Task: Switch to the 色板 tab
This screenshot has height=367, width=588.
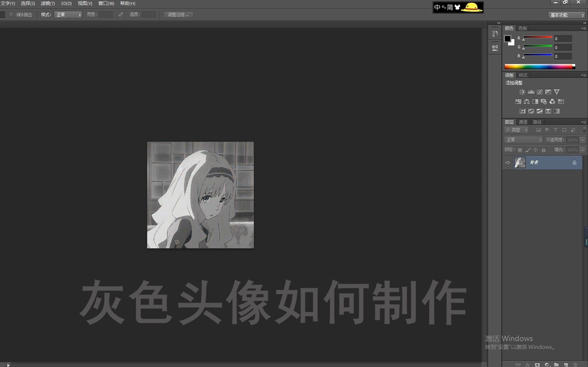Action: click(x=523, y=28)
